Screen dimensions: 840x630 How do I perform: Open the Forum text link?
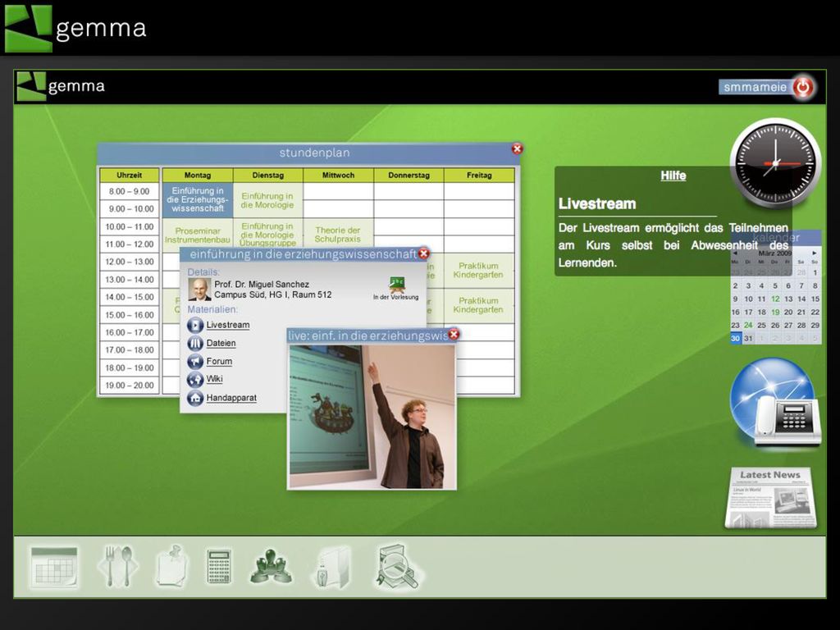coord(219,362)
